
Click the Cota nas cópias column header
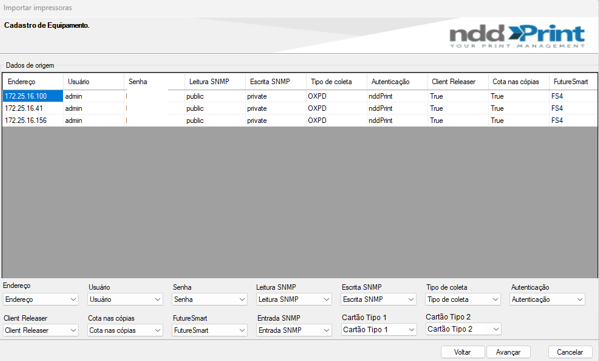coord(519,82)
